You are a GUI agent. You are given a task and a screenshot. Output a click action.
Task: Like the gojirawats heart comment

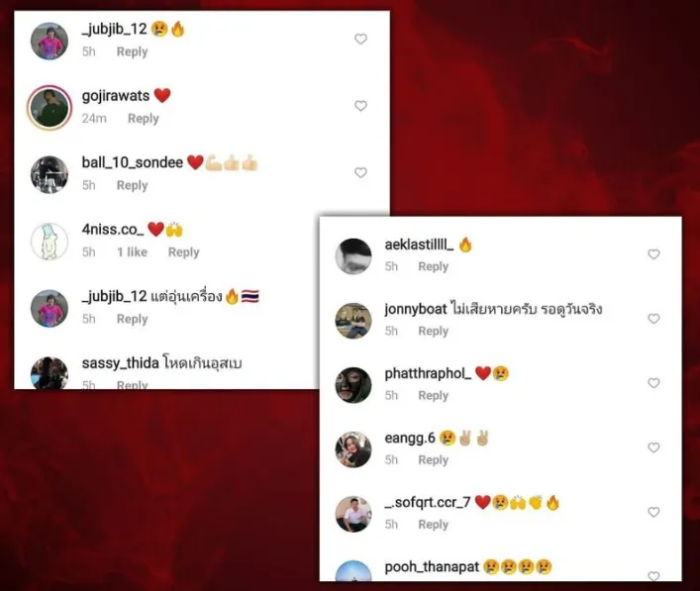tap(360, 106)
